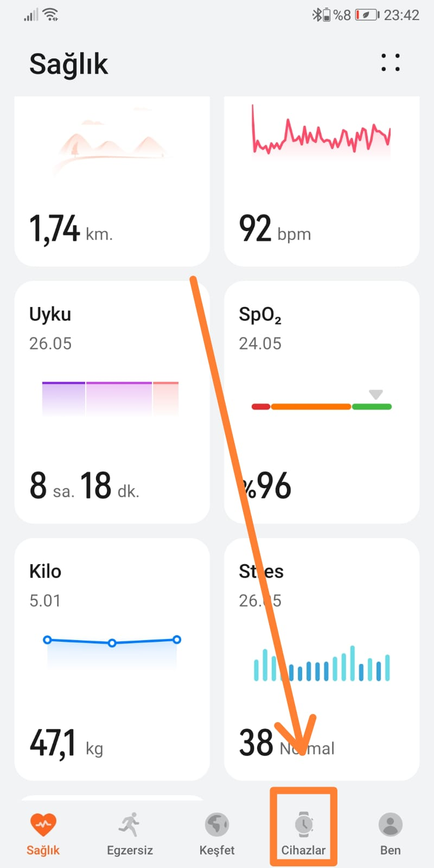Tap the Cihazlar watch icon
This screenshot has height=868, width=434.
[x=304, y=825]
